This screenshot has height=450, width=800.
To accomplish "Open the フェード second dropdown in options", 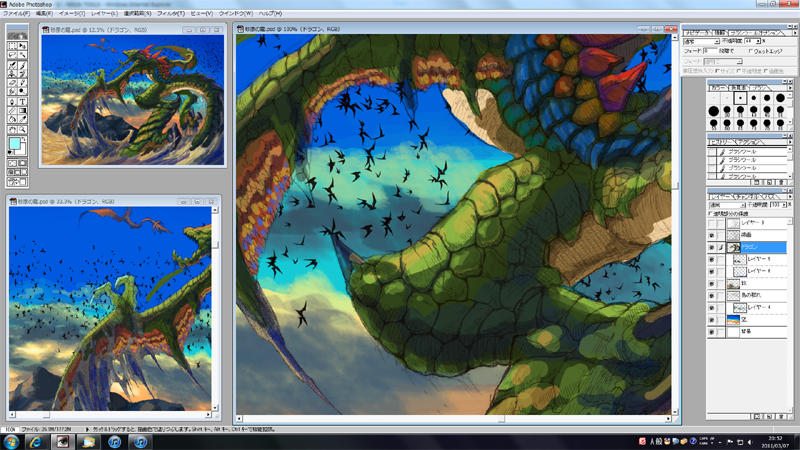I will point(739,61).
